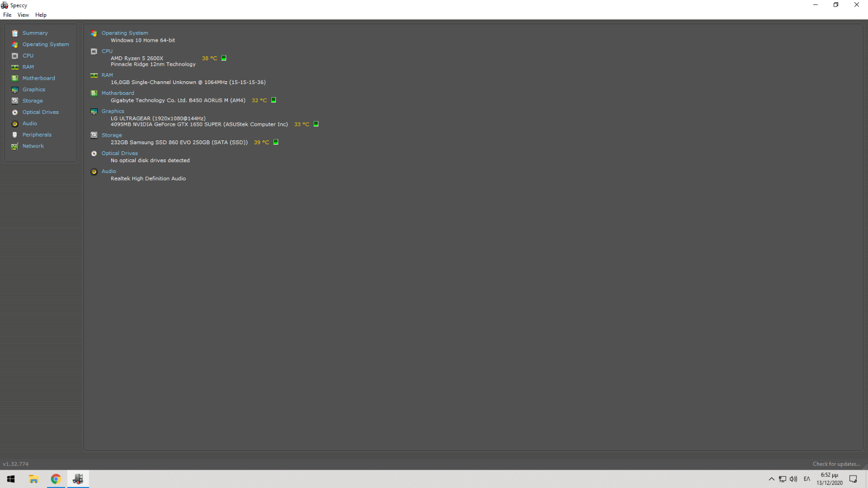Screen dimensions: 868x488
Task: Switch to the Operating System section
Action: point(46,44)
